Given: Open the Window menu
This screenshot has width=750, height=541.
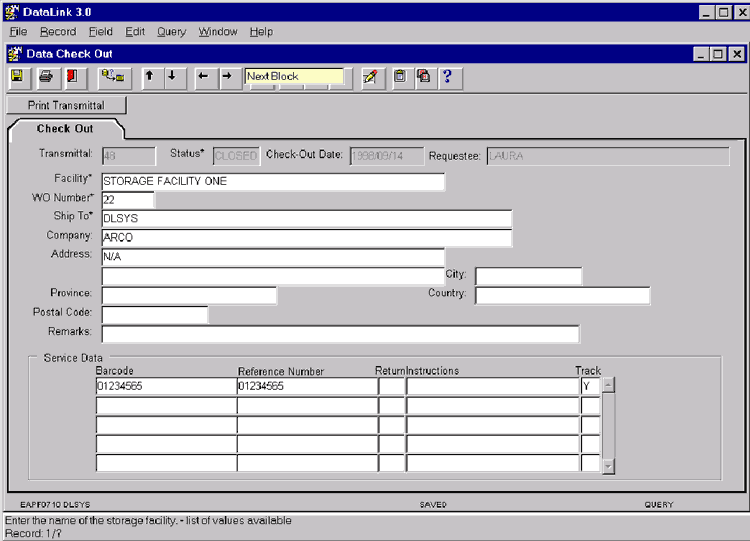Looking at the screenshot, I should coord(218,32).
